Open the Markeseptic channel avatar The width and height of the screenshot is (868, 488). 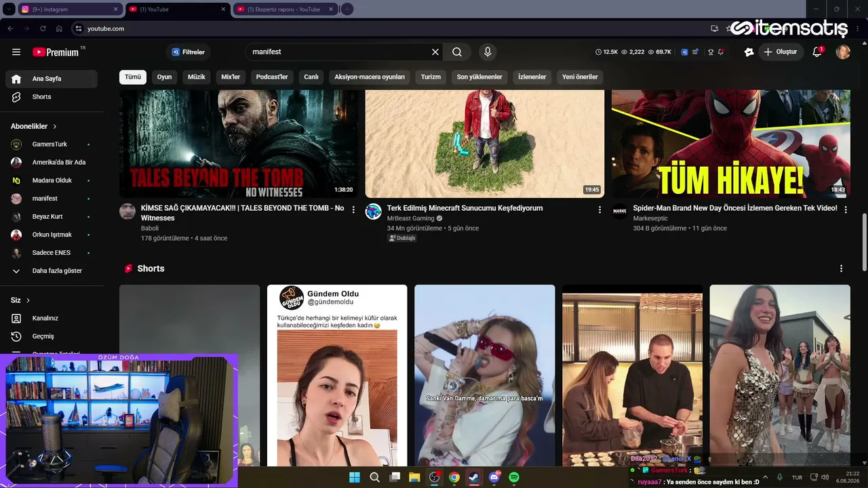point(620,211)
